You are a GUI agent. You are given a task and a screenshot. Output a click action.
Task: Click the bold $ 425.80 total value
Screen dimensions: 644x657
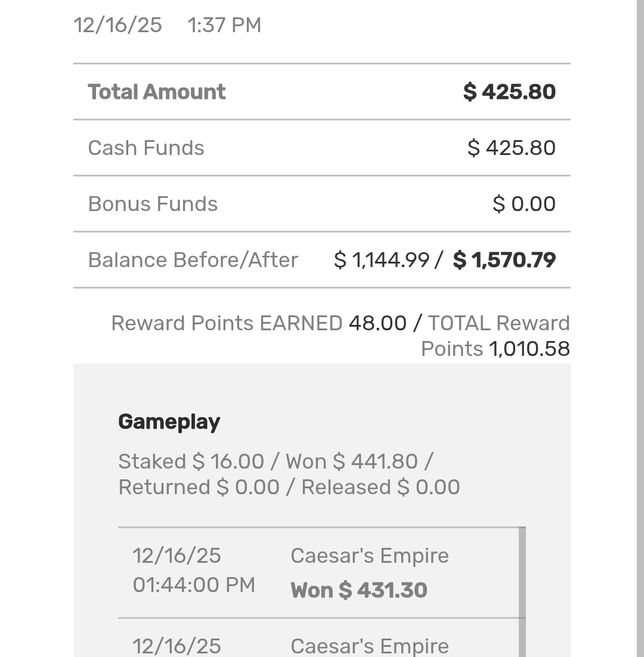509,92
